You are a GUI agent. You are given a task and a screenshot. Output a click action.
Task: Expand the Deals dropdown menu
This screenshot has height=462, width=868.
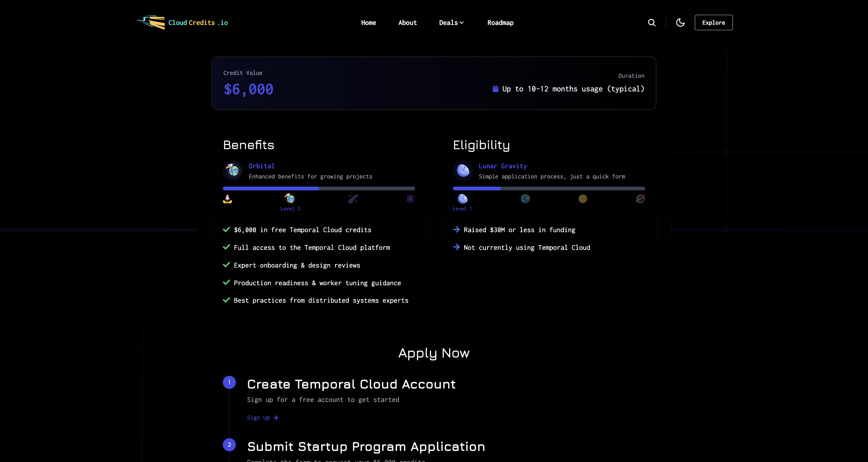click(x=451, y=23)
